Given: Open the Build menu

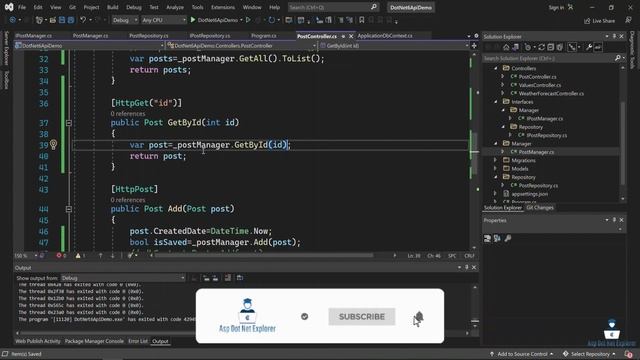Looking at the screenshot, I should click(x=112, y=7).
